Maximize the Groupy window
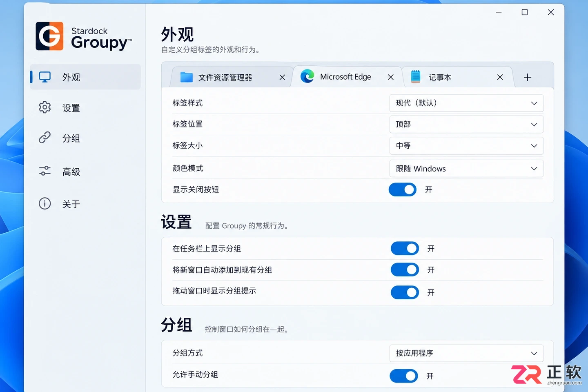588x392 pixels. click(525, 12)
